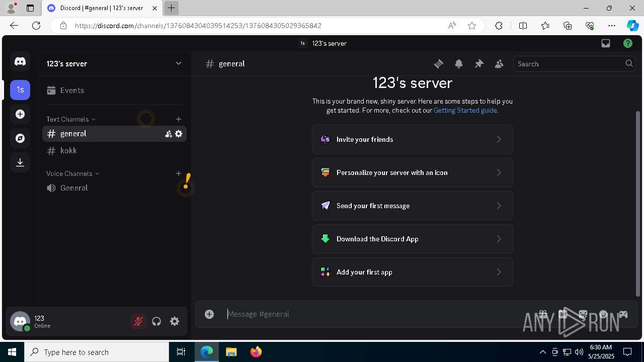Open a new browser tab
Screen dimensions: 644x362
coord(171,8)
